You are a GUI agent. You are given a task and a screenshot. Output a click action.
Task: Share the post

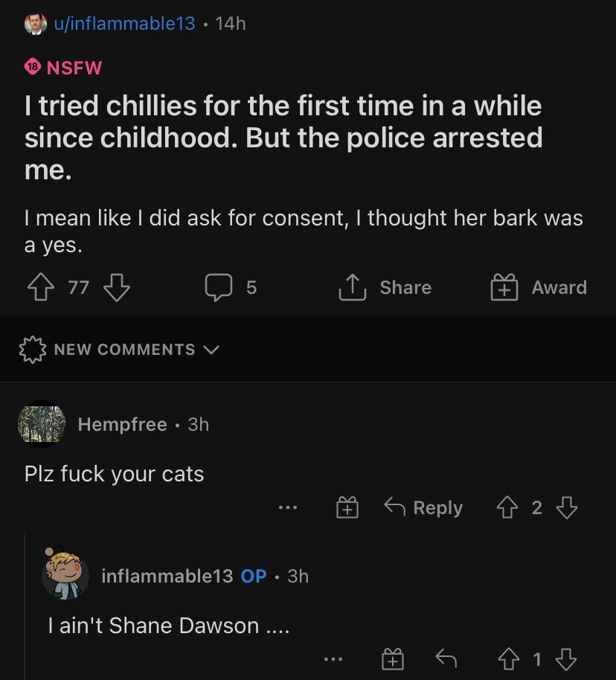pyautogui.click(x=385, y=287)
